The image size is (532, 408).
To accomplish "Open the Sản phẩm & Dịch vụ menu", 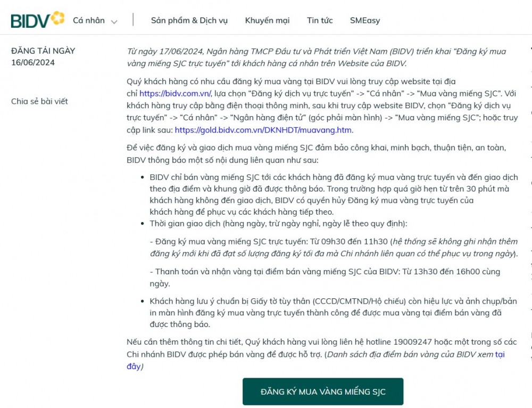I will pos(189,20).
